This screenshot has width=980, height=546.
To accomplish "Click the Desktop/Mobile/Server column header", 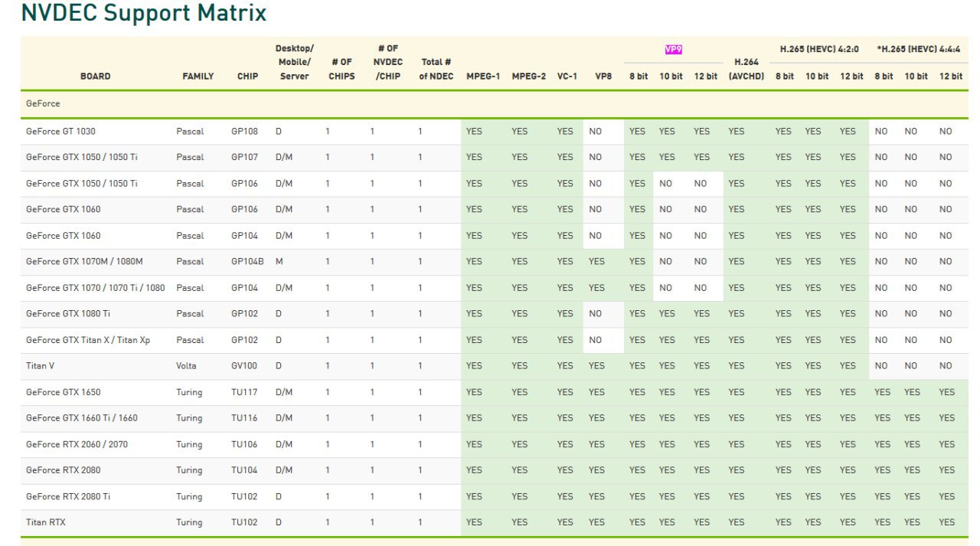I will pyautogui.click(x=294, y=62).
